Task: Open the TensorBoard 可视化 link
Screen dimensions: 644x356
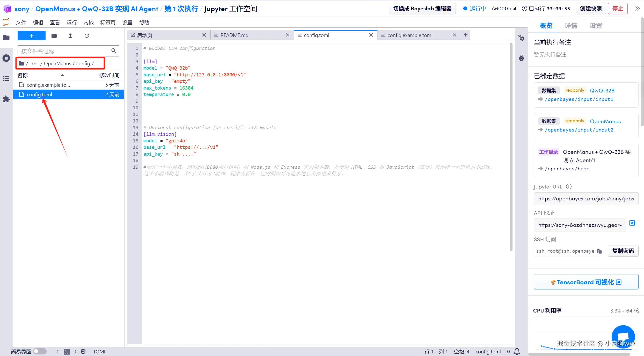Action: click(x=586, y=282)
